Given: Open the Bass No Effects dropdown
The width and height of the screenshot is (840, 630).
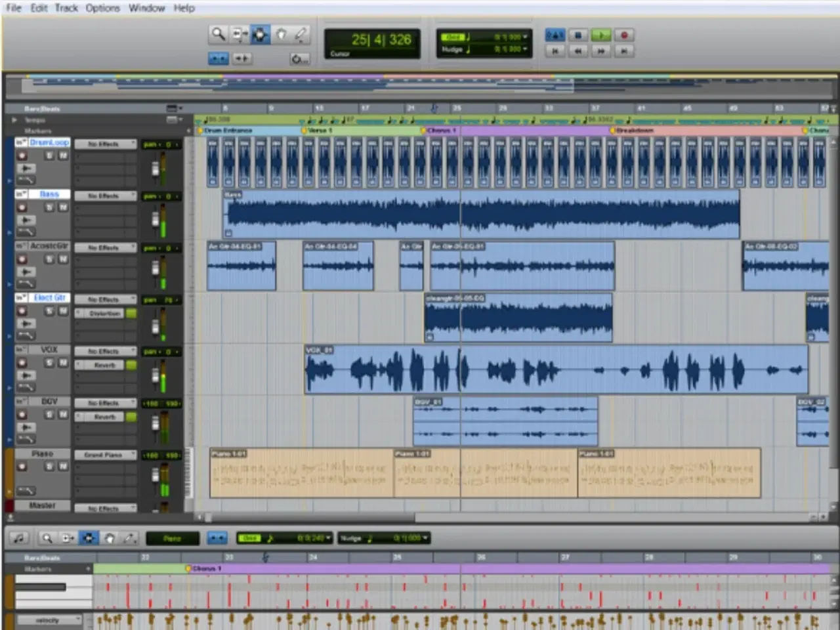Looking at the screenshot, I should coord(105,196).
